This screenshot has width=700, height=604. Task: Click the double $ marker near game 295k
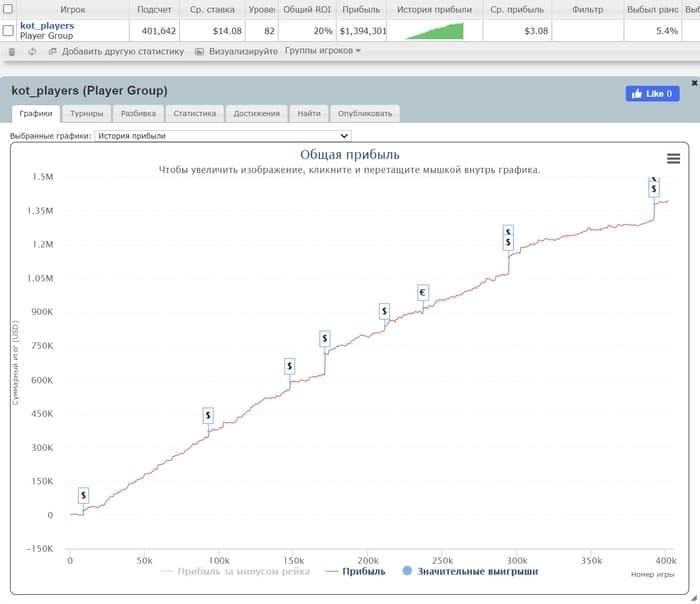[508, 237]
